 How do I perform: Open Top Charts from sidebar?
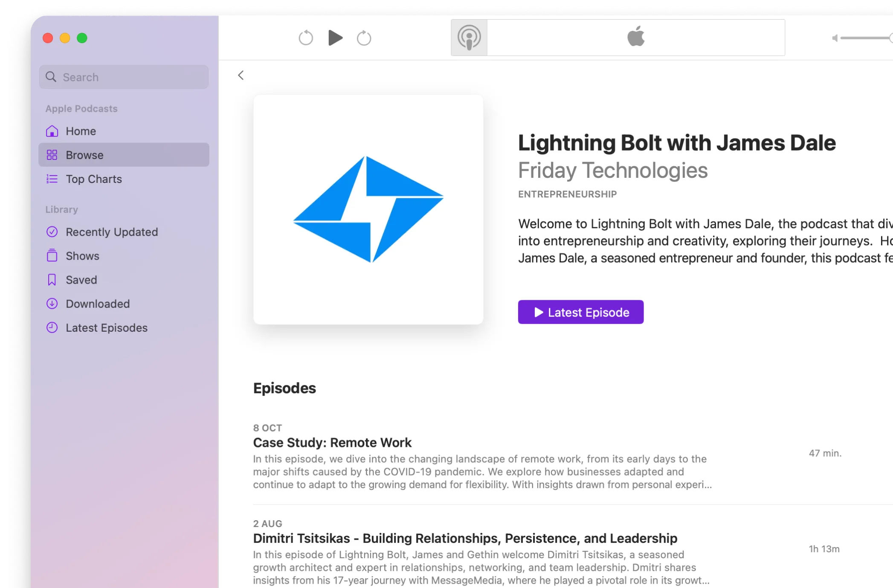94,179
